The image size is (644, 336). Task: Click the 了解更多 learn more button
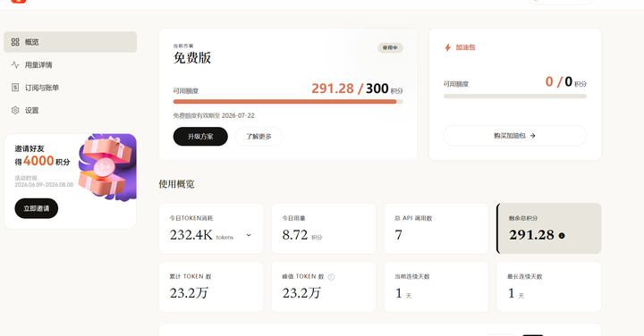click(x=258, y=136)
